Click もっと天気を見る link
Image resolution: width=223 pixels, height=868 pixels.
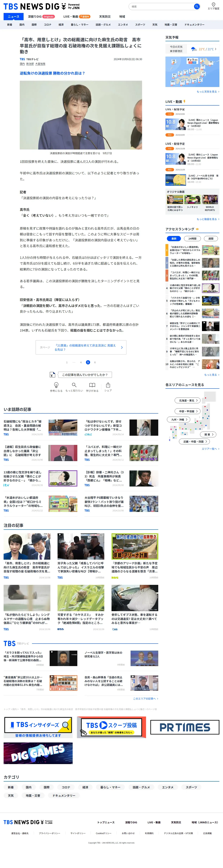(x=208, y=92)
